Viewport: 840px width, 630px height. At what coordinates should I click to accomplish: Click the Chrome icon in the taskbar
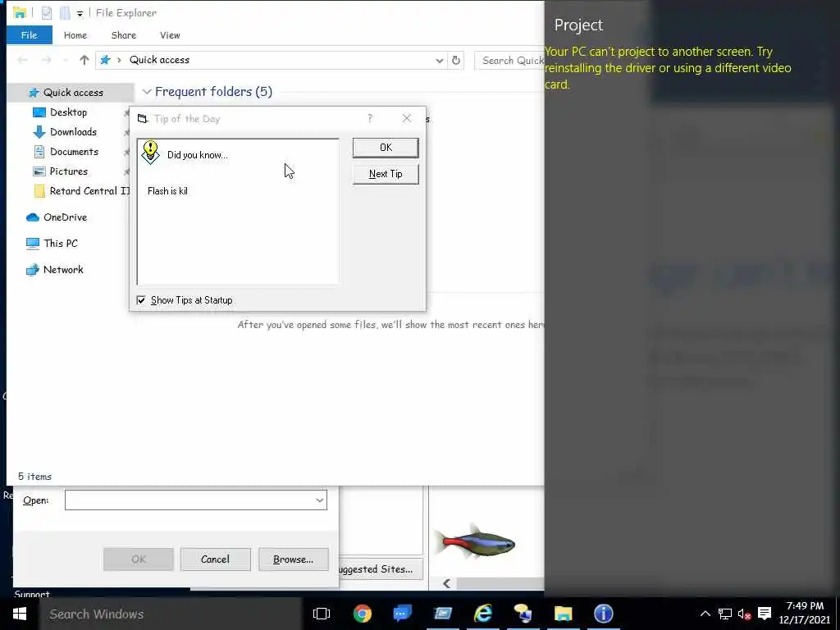(x=362, y=614)
